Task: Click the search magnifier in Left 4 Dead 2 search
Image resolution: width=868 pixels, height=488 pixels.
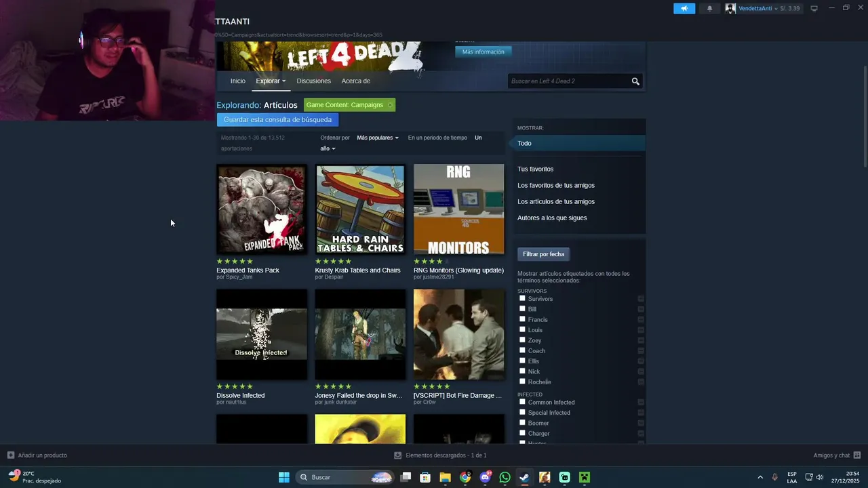Action: click(x=635, y=81)
